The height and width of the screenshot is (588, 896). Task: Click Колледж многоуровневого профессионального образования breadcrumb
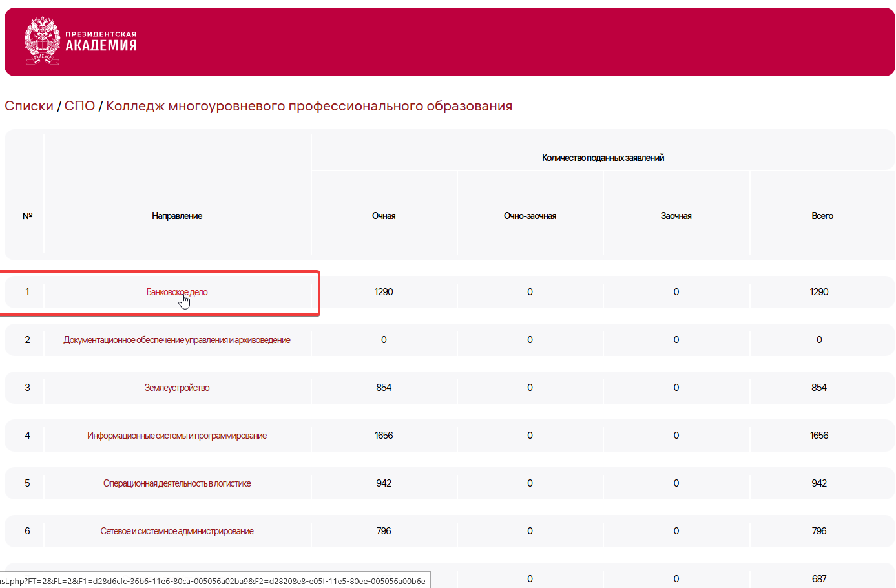coord(309,105)
